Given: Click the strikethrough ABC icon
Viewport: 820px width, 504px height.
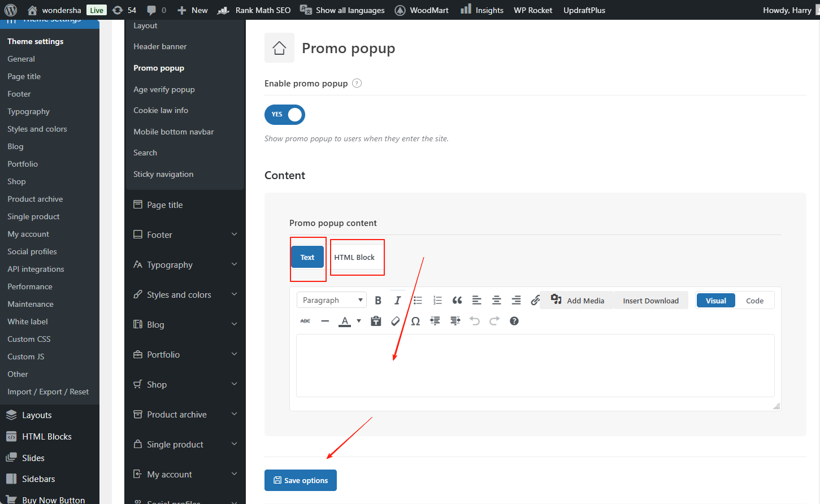Looking at the screenshot, I should [305, 321].
